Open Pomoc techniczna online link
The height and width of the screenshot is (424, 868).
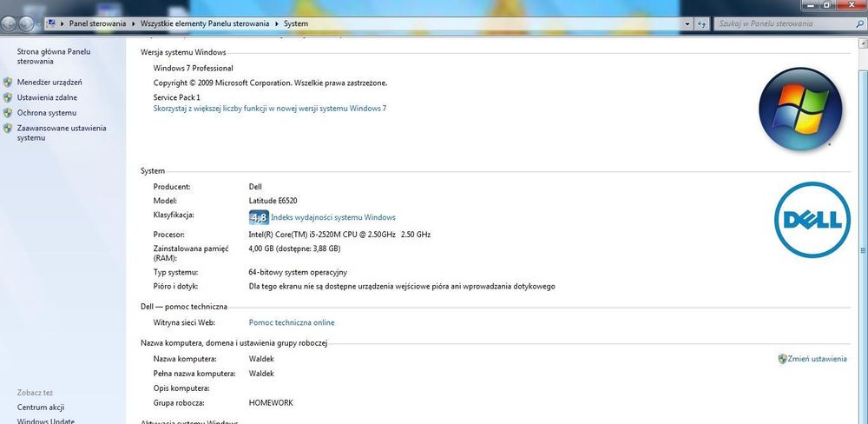point(292,322)
